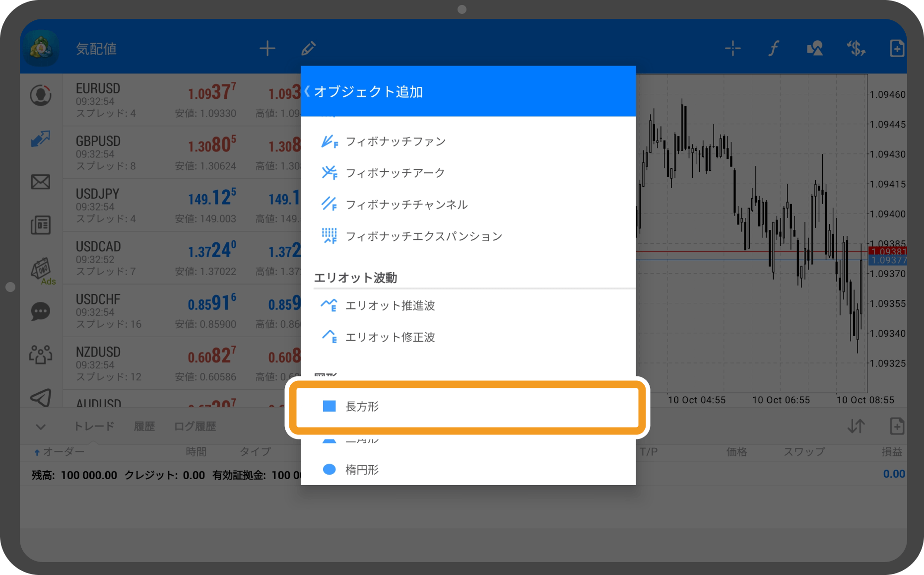The image size is (924, 575).
Task: Open the mailbox icon in the sidebar
Action: click(41, 182)
